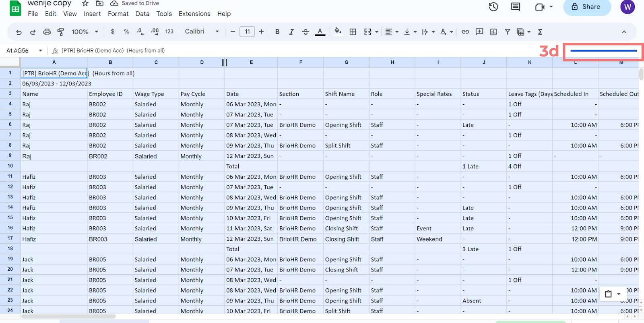Click font size input field
Image resolution: width=644 pixels, height=323 pixels.
247,31
